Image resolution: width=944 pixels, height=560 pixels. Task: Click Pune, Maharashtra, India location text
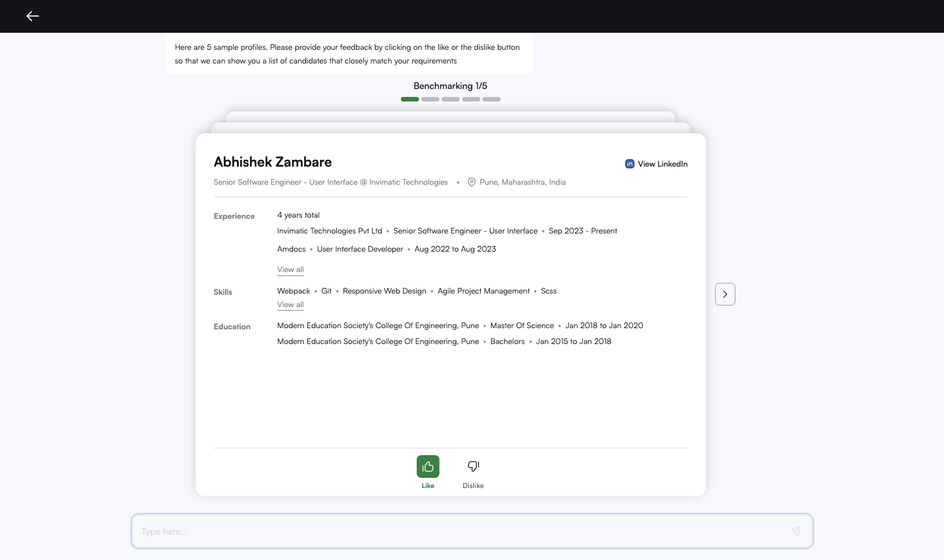pos(523,182)
